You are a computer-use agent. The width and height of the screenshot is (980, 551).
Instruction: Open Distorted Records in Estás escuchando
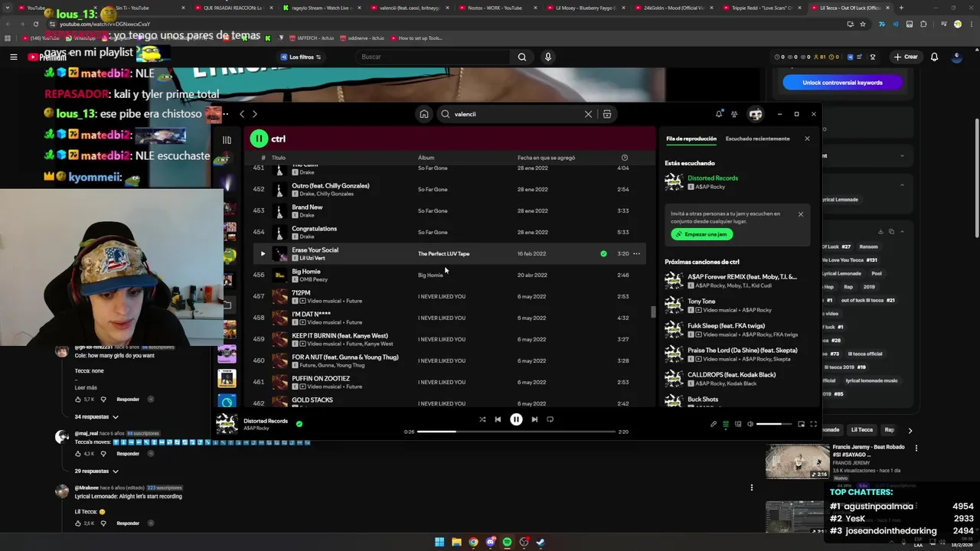712,178
